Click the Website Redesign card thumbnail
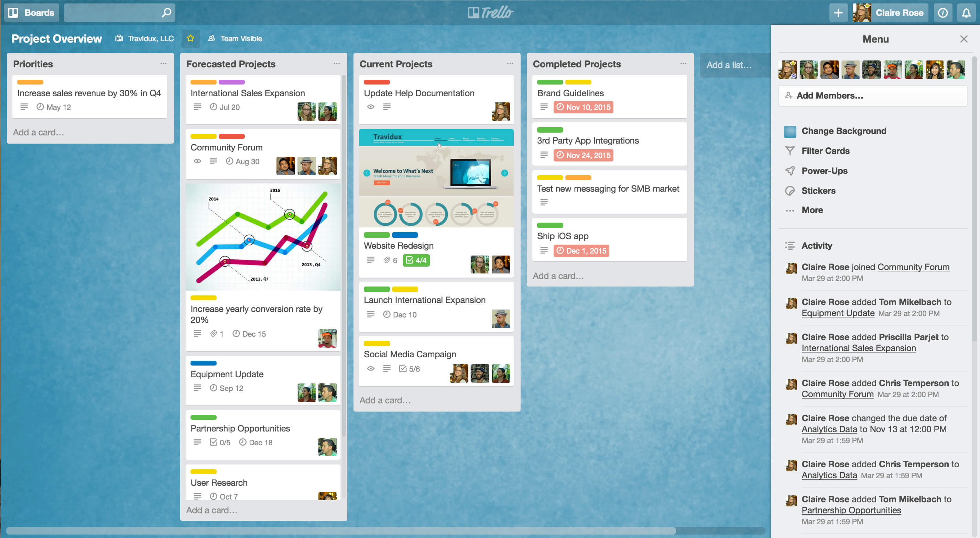 coord(436,179)
